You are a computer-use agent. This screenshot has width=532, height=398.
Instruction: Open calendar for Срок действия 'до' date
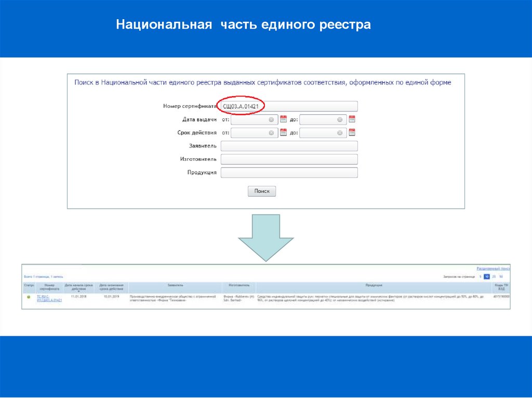point(352,132)
